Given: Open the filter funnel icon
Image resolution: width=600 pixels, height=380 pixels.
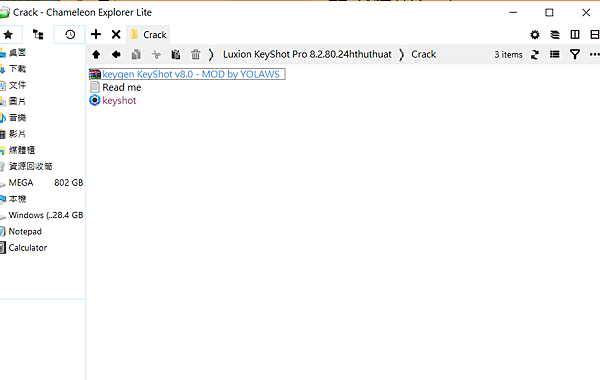Looking at the screenshot, I should [x=575, y=55].
